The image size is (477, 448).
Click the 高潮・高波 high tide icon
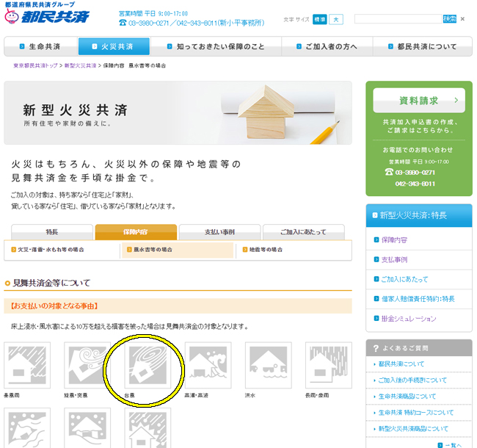[x=208, y=366]
